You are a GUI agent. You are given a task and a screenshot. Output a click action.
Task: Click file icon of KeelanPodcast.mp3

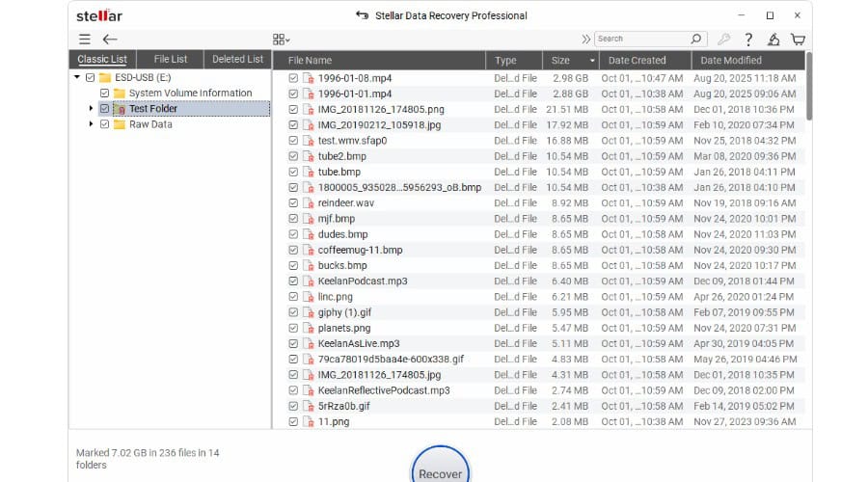point(309,281)
